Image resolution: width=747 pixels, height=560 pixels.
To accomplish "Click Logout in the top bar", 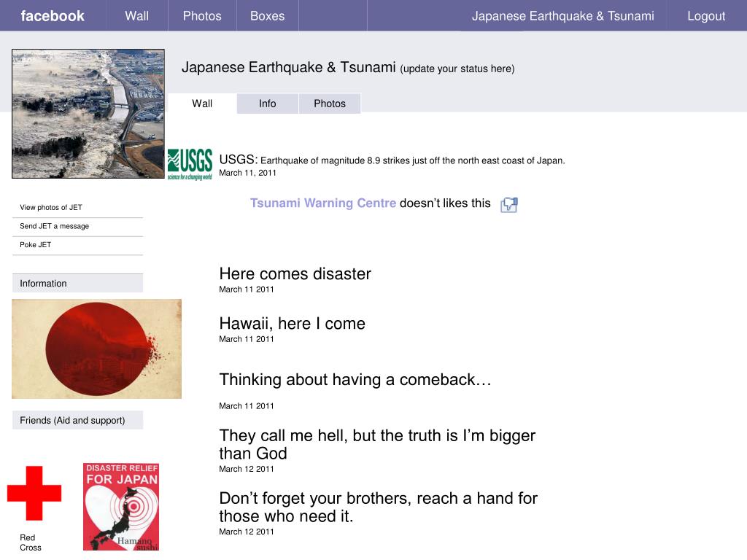I will [x=706, y=16].
